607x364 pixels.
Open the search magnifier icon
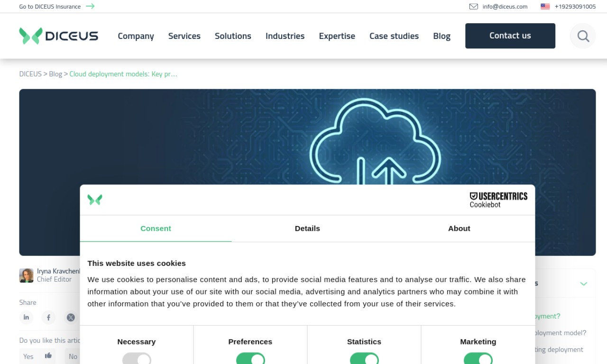(583, 36)
